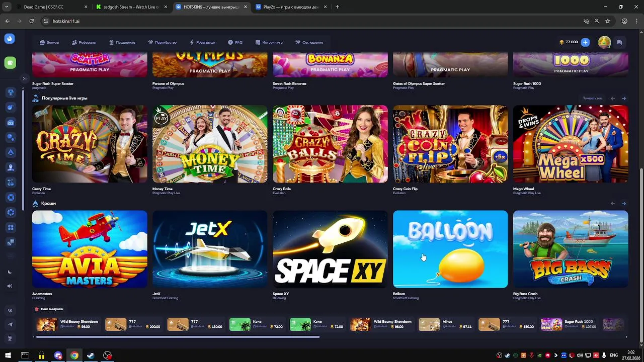Click Показать все for live games
This screenshot has height=362, width=644.
(592, 98)
